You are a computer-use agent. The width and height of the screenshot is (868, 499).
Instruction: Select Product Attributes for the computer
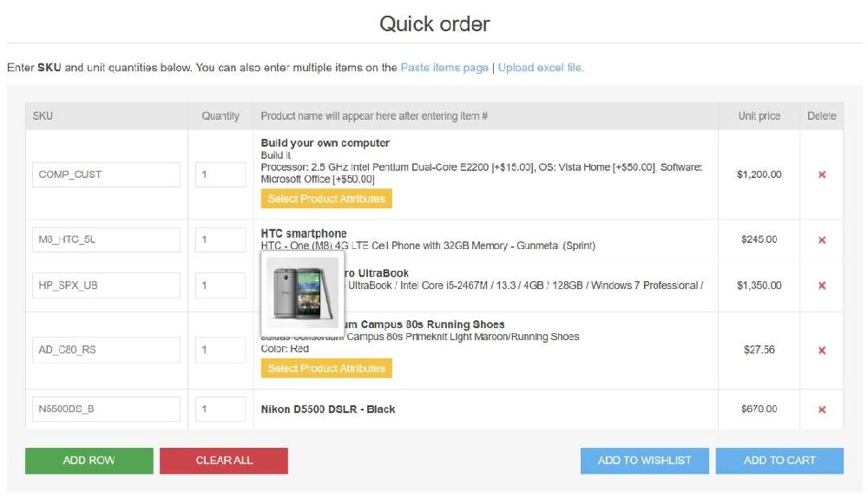coord(325,199)
